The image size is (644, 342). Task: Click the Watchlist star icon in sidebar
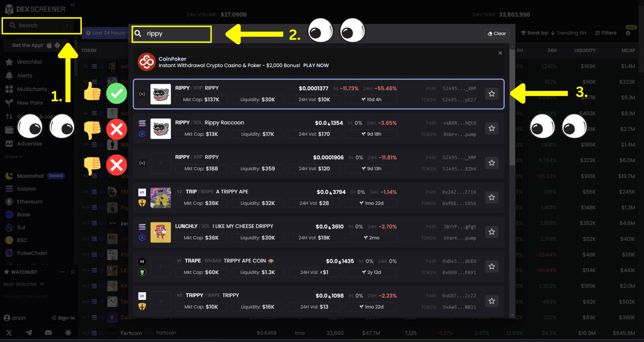(x=9, y=62)
